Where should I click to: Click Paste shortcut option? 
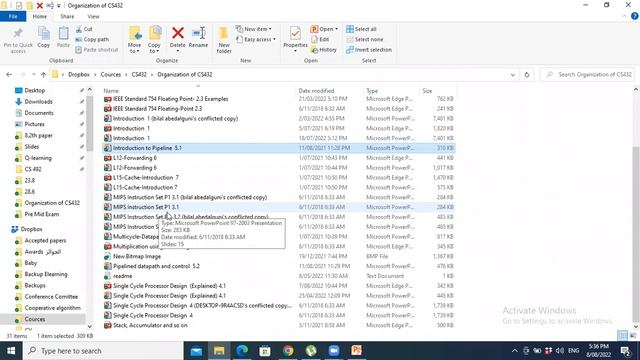pyautogui.click(x=97, y=49)
